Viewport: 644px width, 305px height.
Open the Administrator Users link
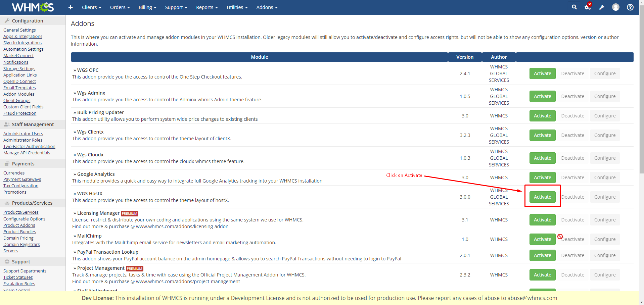coord(23,134)
